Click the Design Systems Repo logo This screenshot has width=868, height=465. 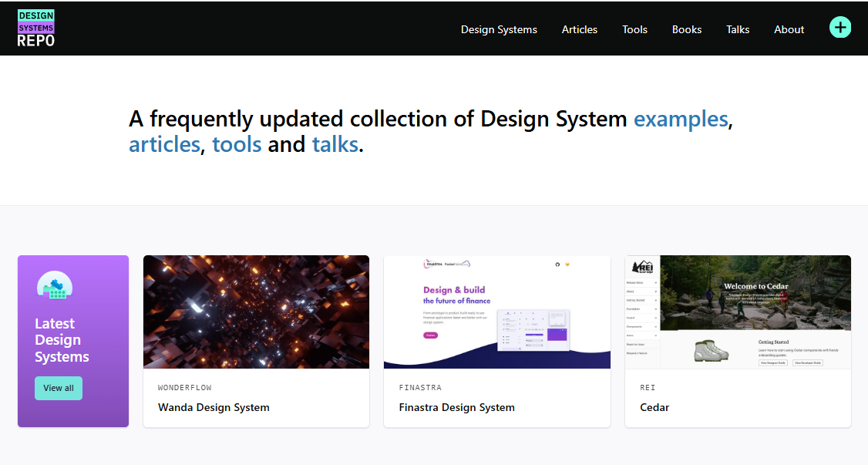[36, 29]
